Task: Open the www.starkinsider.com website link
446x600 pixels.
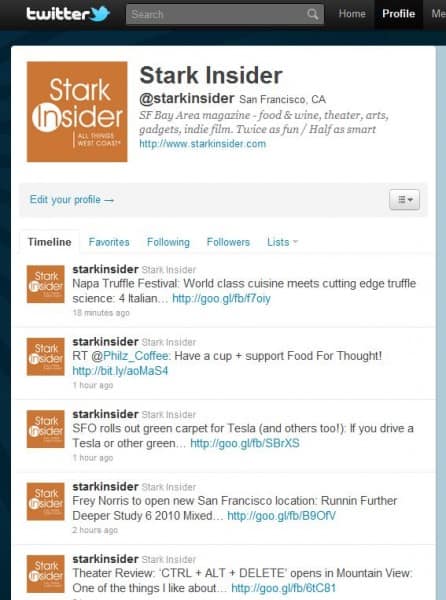Action: point(202,144)
